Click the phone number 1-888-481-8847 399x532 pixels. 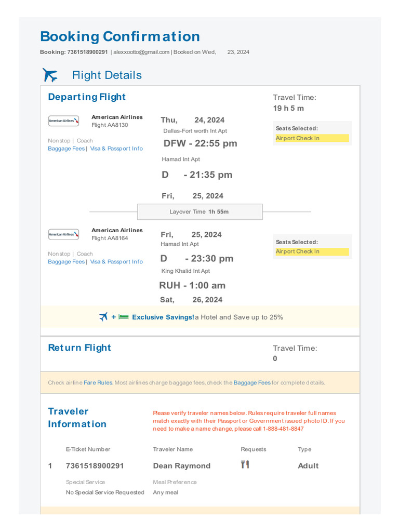[x=283, y=429]
